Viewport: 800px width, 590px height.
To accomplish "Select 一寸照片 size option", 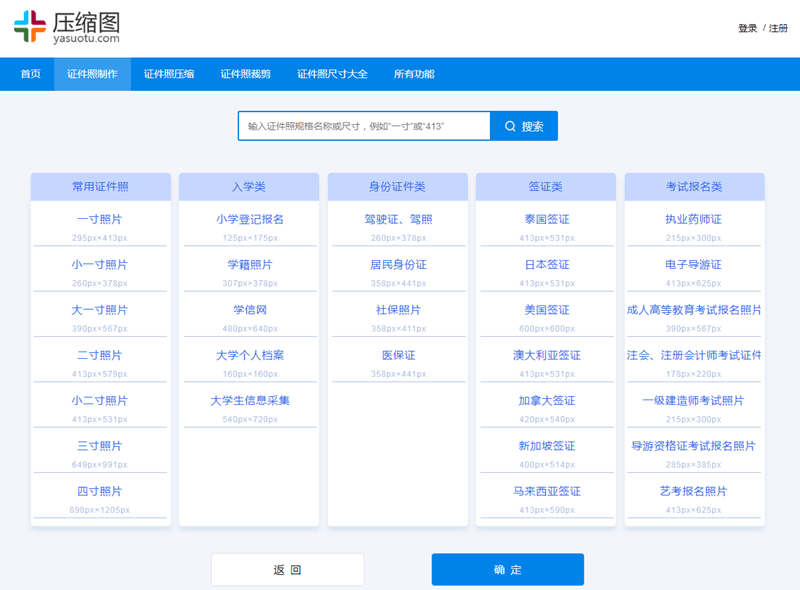I will tap(100, 220).
